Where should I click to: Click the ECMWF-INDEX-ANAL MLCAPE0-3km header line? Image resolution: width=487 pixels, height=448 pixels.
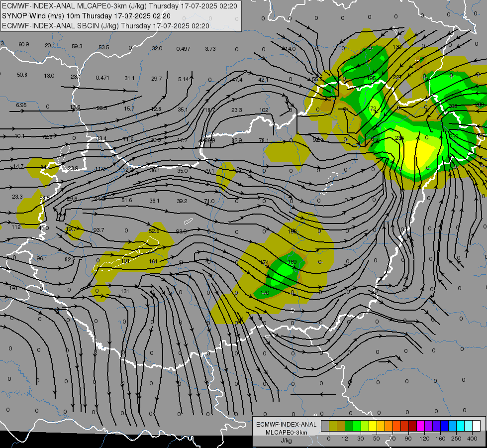(119, 6)
